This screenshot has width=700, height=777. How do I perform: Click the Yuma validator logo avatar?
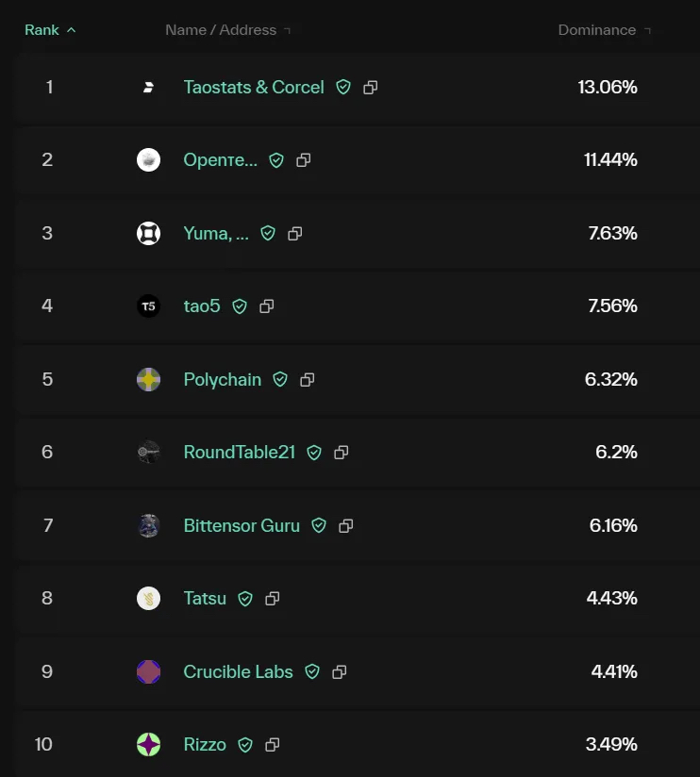148,234
